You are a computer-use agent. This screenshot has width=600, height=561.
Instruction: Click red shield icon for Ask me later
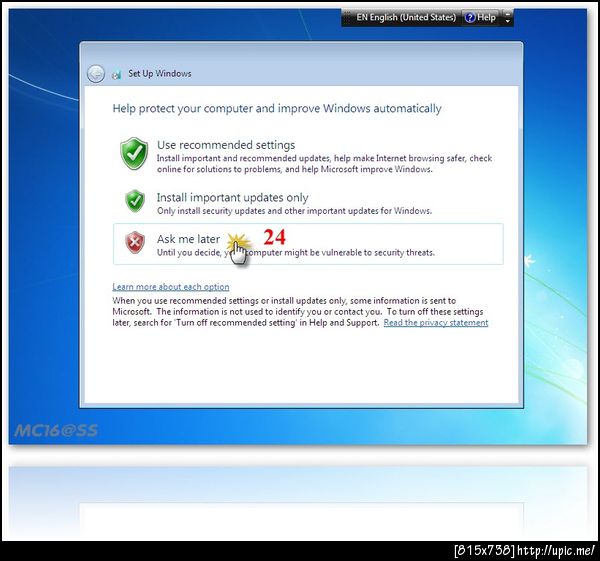click(135, 242)
